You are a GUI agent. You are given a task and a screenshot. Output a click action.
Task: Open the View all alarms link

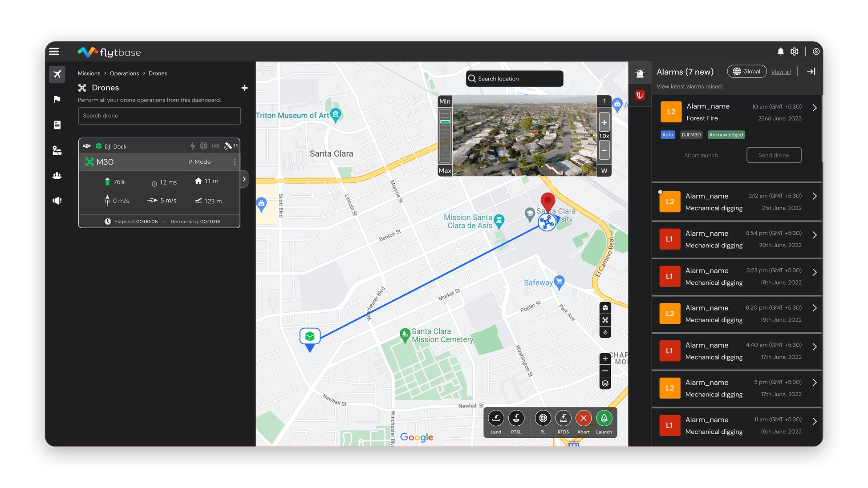pos(781,72)
